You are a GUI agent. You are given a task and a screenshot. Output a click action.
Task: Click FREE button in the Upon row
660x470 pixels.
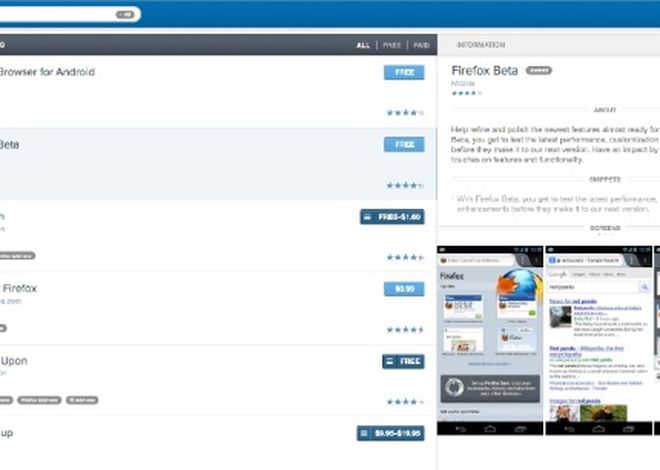click(x=403, y=361)
